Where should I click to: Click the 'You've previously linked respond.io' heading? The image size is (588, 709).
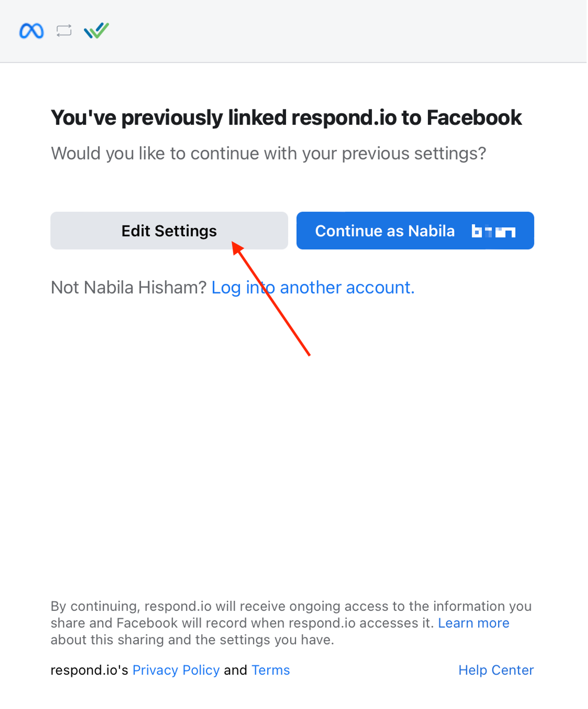pos(286,118)
